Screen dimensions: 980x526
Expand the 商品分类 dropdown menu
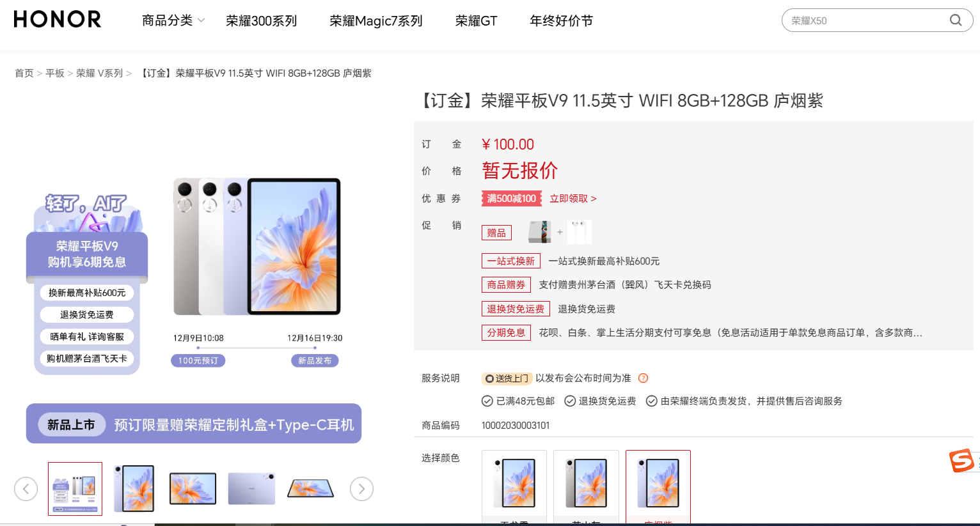(173, 20)
